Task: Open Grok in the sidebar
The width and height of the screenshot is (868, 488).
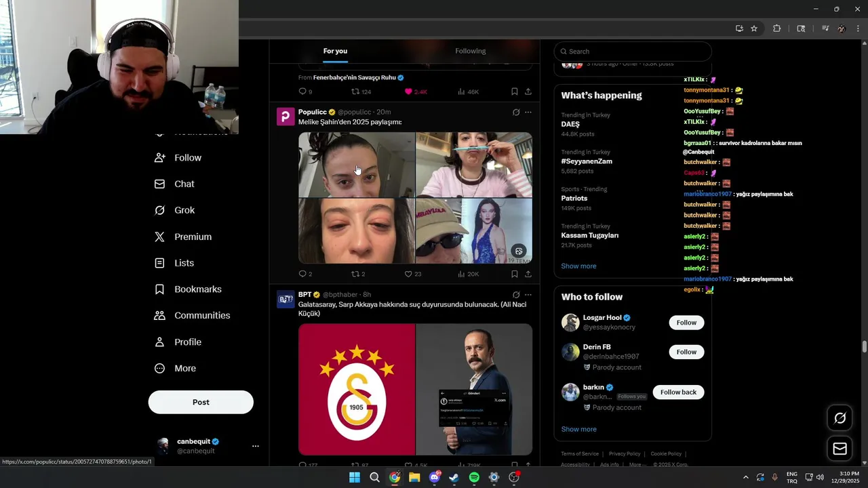Action: pyautogui.click(x=175, y=210)
